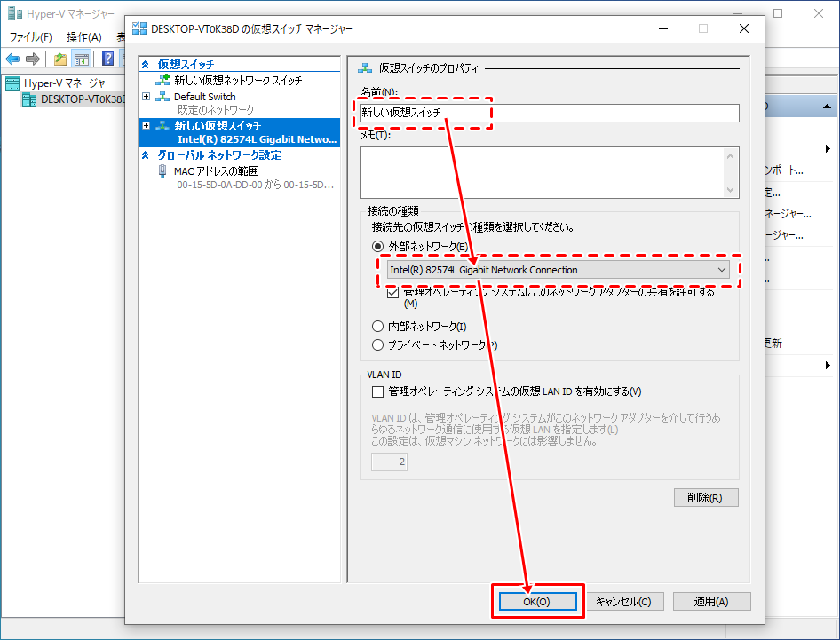840x640 pixels.
Task: Choose プライベート ネットワーク radio button
Action: (x=378, y=345)
